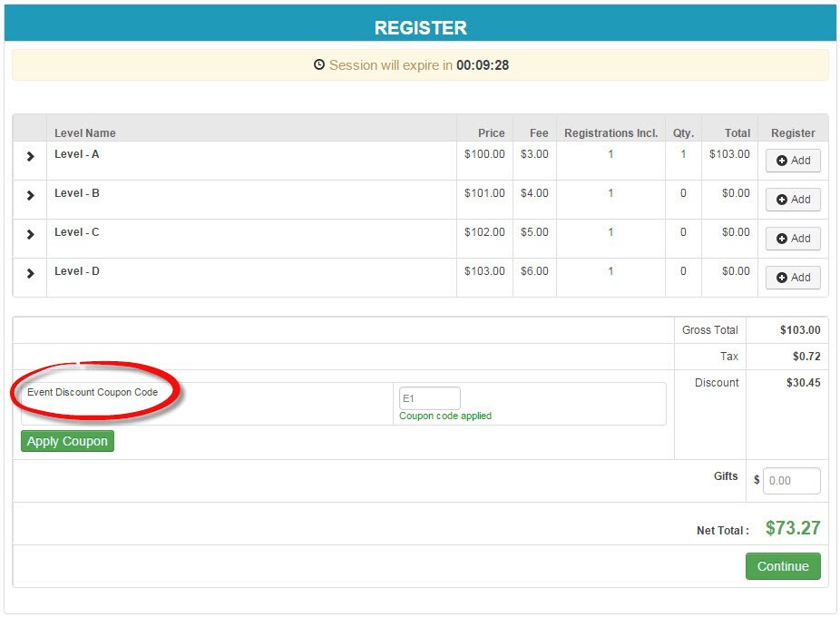Click the green Continue button

click(x=783, y=566)
